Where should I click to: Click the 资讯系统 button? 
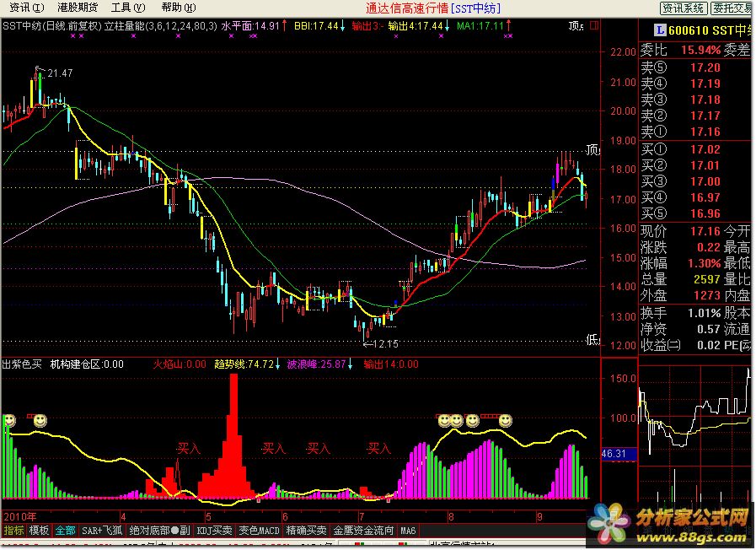684,8
